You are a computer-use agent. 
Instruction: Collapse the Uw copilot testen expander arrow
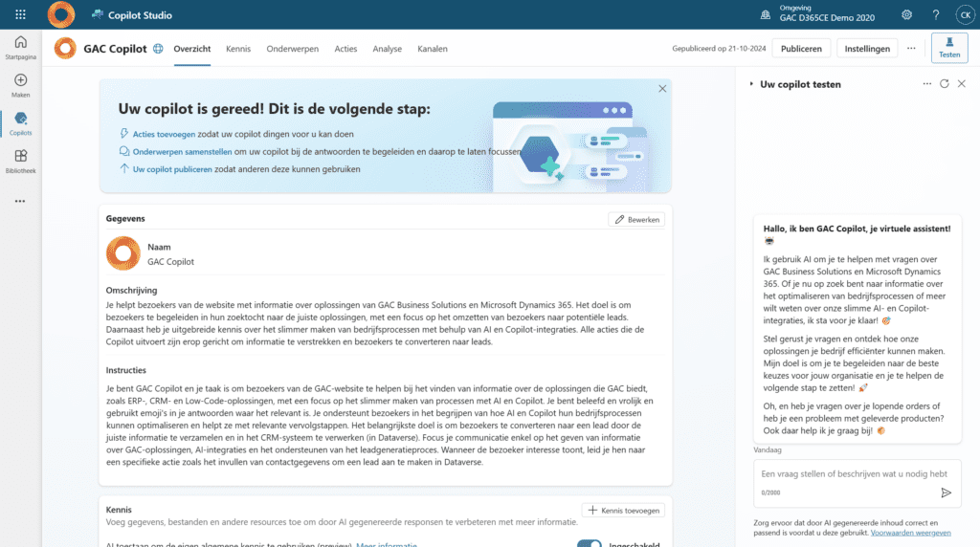click(x=751, y=83)
